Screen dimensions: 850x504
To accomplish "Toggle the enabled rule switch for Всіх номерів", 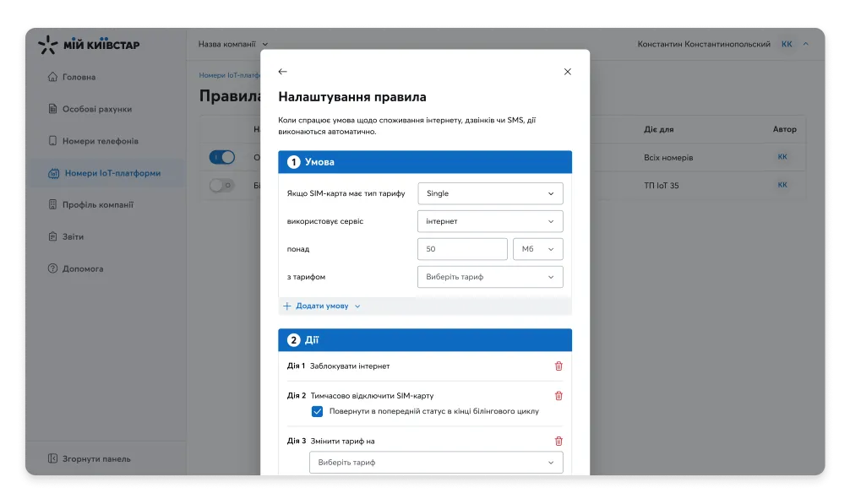I will coord(222,157).
